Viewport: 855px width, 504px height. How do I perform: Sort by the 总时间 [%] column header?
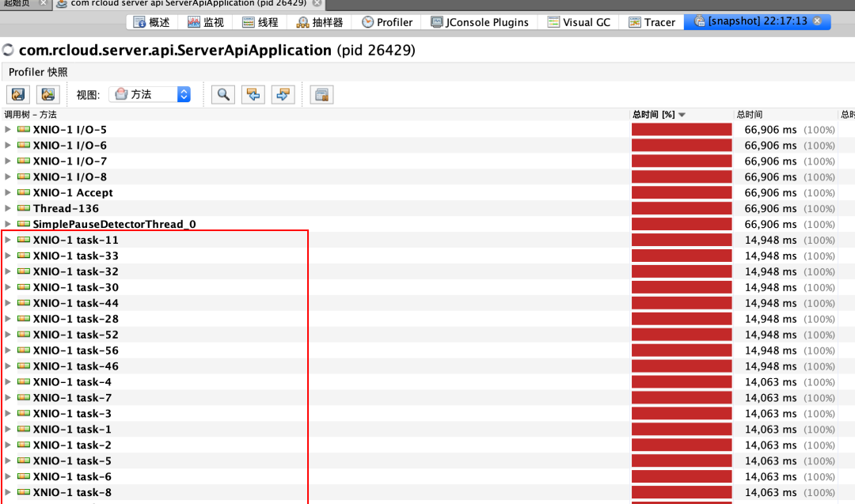coord(682,115)
